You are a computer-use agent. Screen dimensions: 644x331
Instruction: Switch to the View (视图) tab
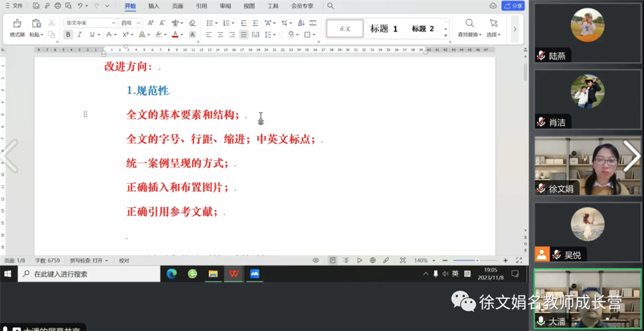[249, 6]
